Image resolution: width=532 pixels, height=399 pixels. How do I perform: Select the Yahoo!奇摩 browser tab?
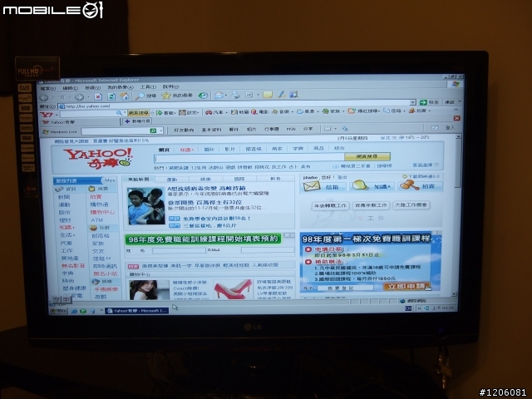coord(80,122)
